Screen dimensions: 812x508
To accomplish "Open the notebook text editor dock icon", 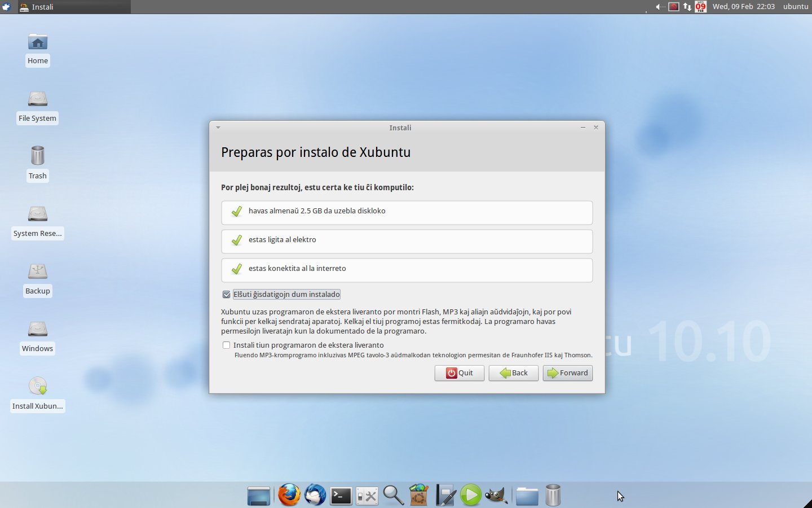I will pyautogui.click(x=445, y=495).
